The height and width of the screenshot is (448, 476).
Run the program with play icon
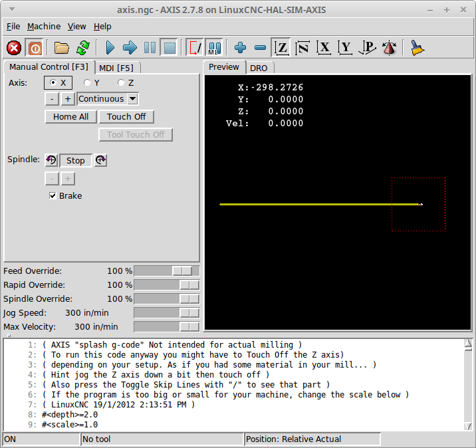point(110,48)
